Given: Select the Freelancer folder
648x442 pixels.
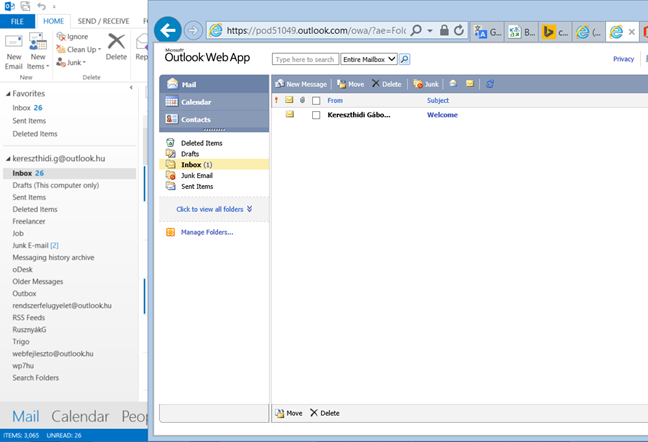Looking at the screenshot, I should tap(29, 221).
